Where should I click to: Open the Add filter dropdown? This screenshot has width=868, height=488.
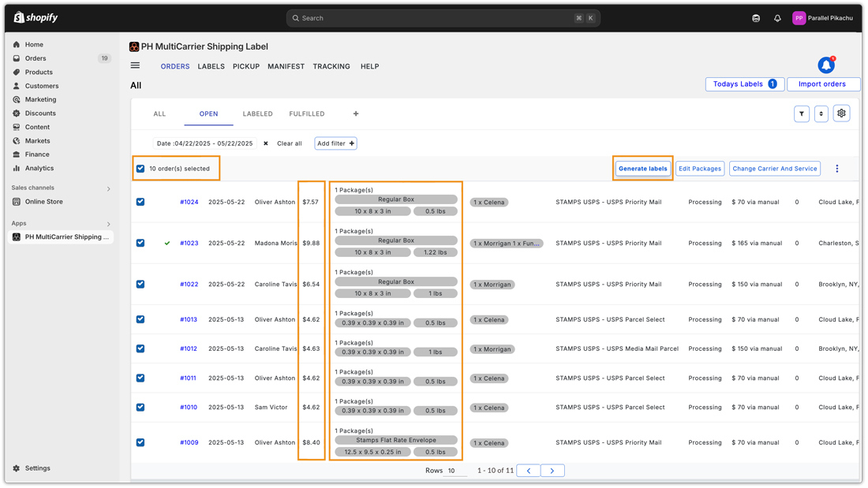[335, 143]
